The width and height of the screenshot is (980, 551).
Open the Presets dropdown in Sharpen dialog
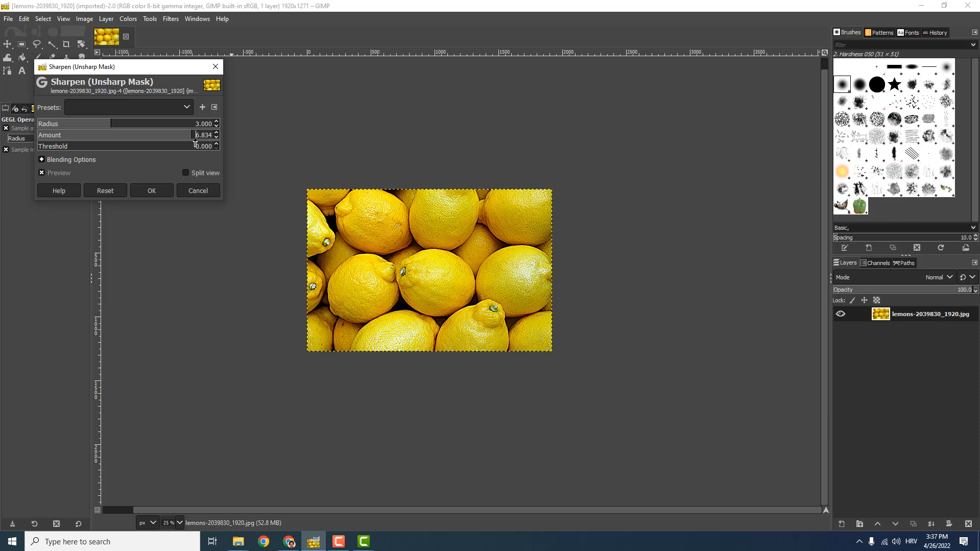187,107
